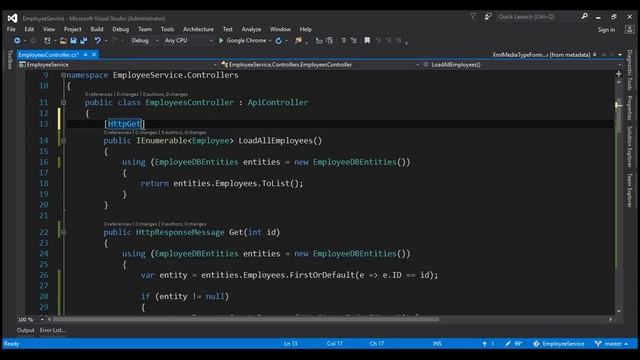Open the Help menu

coord(306,29)
